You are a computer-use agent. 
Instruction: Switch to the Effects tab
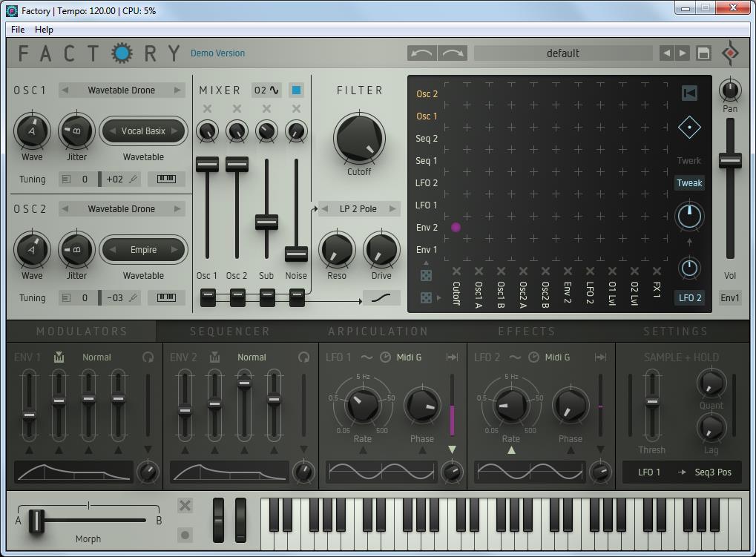click(x=527, y=332)
